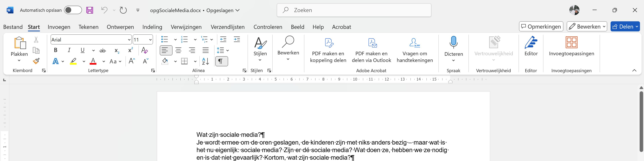Click the Invoegtoepassingen grid icon
This screenshot has height=161, width=644.
click(x=571, y=42)
